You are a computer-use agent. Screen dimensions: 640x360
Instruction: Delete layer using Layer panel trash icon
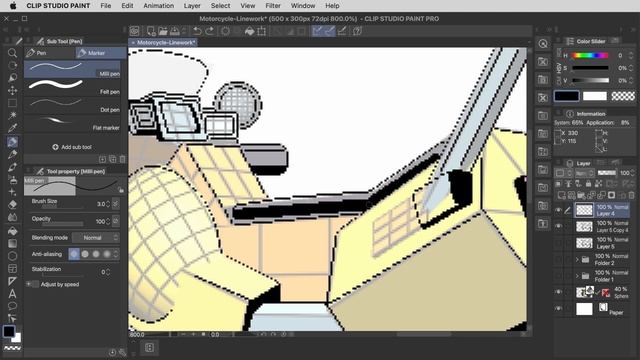pos(632,195)
